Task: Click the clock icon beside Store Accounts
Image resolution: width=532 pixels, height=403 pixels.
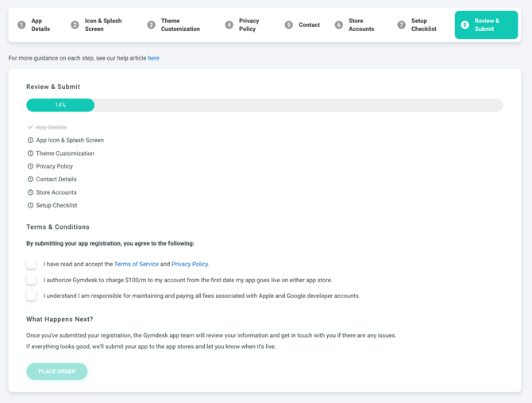Action: (30, 192)
